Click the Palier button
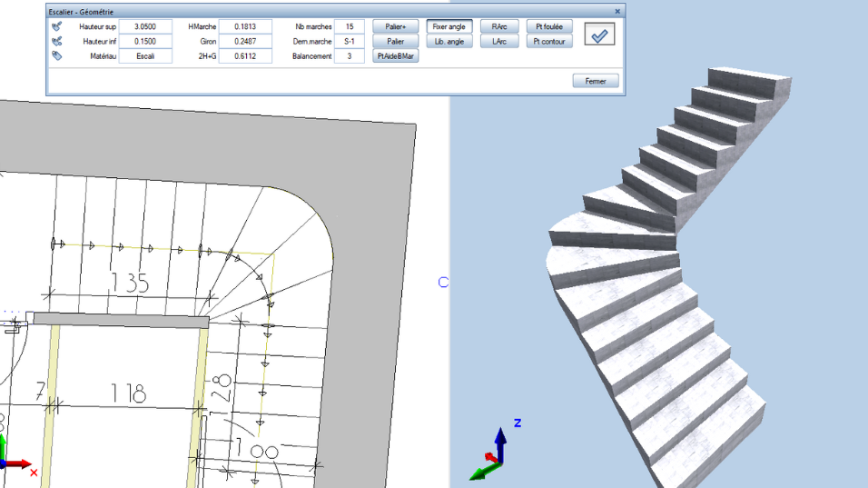 (395, 42)
